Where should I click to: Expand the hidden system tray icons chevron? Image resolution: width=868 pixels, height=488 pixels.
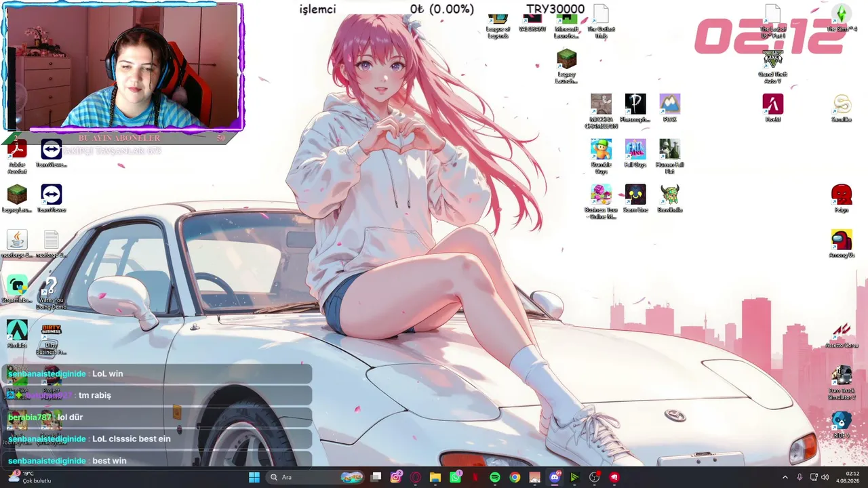click(785, 477)
